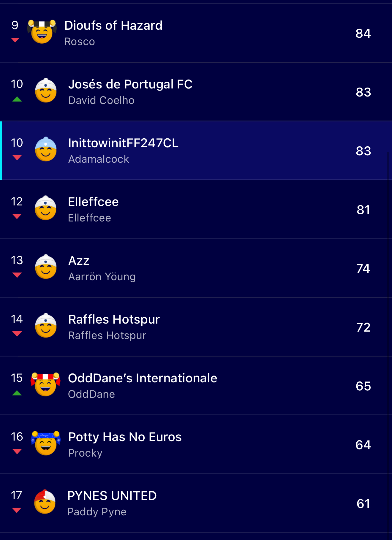
Task: Select the highlighted InittowinitFF247CL row
Action: 196,151
